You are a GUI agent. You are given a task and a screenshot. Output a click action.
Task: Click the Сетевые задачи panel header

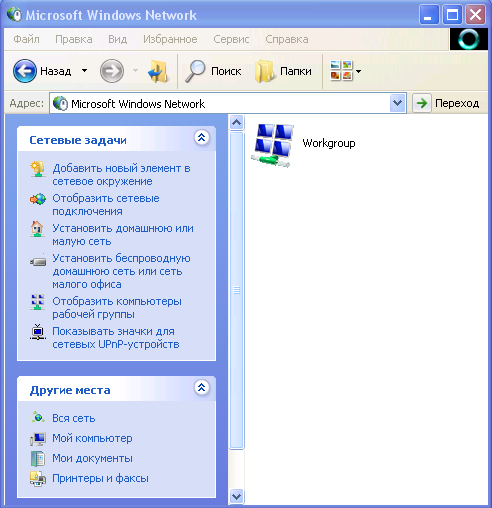coord(116,139)
